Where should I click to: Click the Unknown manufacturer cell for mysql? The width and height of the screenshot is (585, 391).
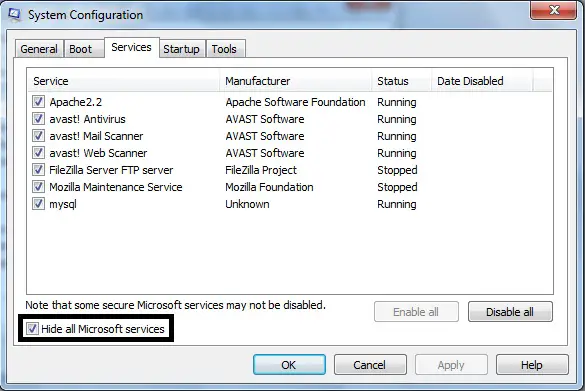(x=247, y=204)
